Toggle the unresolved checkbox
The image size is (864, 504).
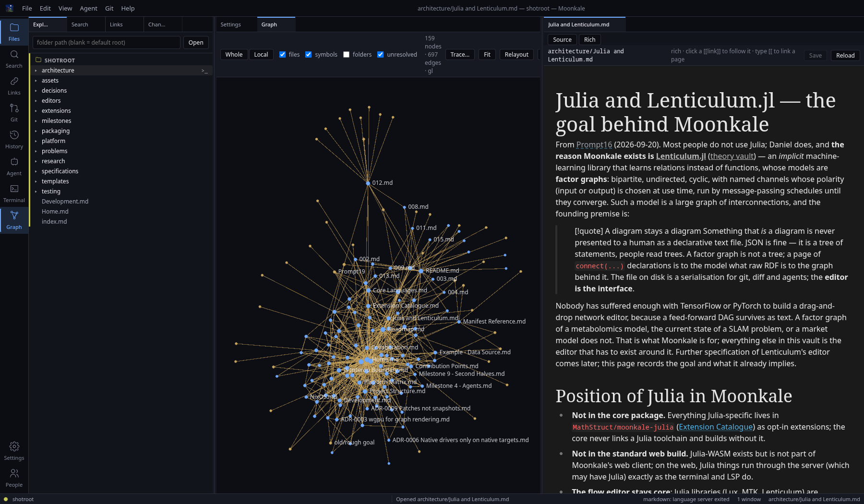click(380, 55)
